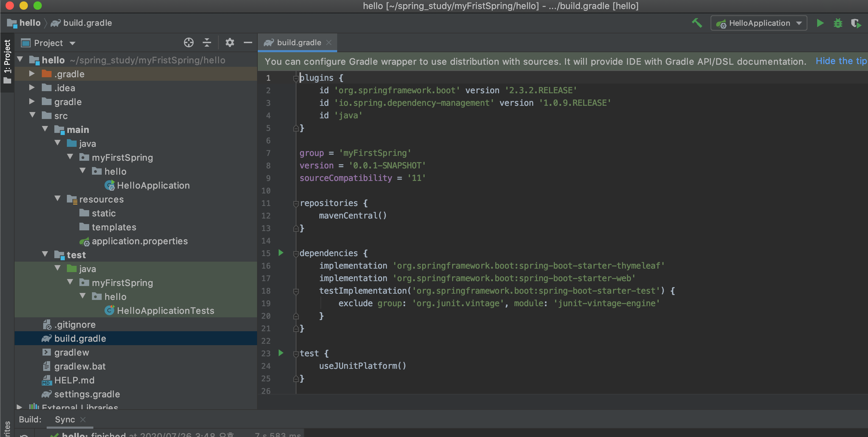This screenshot has height=437, width=868.
Task: Hide the Project panel with minus icon
Action: 248,43
